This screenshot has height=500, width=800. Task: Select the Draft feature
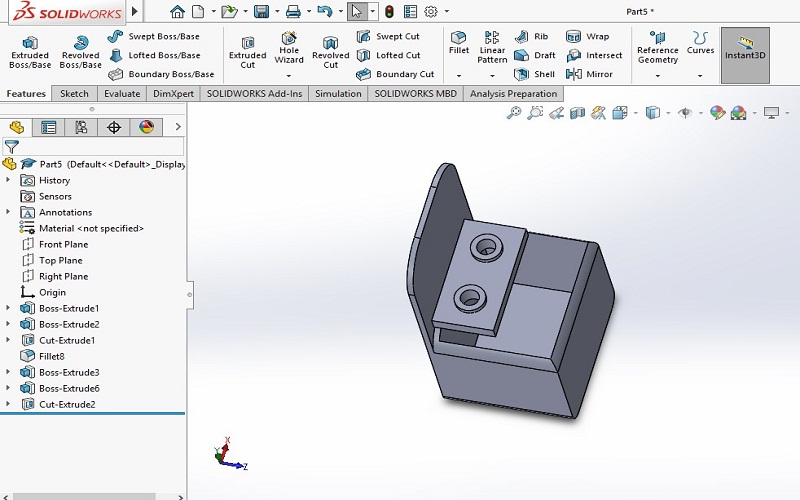point(535,55)
